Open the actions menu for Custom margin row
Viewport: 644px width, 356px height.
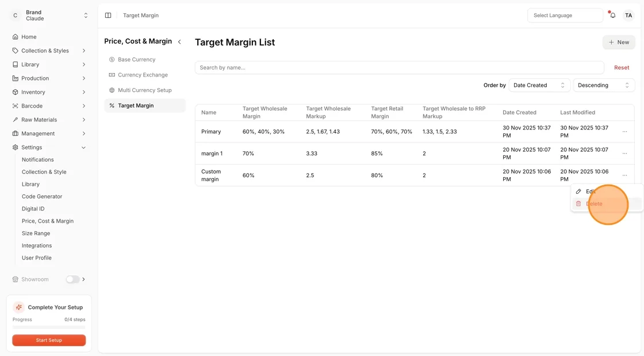624,175
